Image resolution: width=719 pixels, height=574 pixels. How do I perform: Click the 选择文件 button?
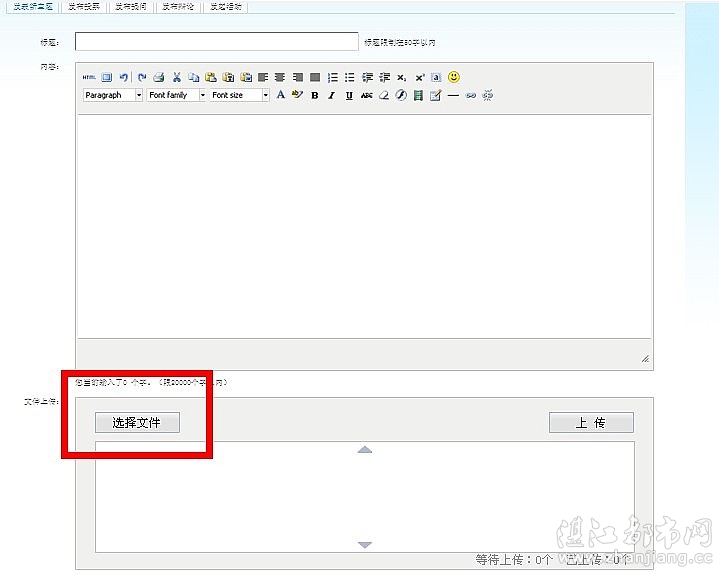[x=137, y=423]
